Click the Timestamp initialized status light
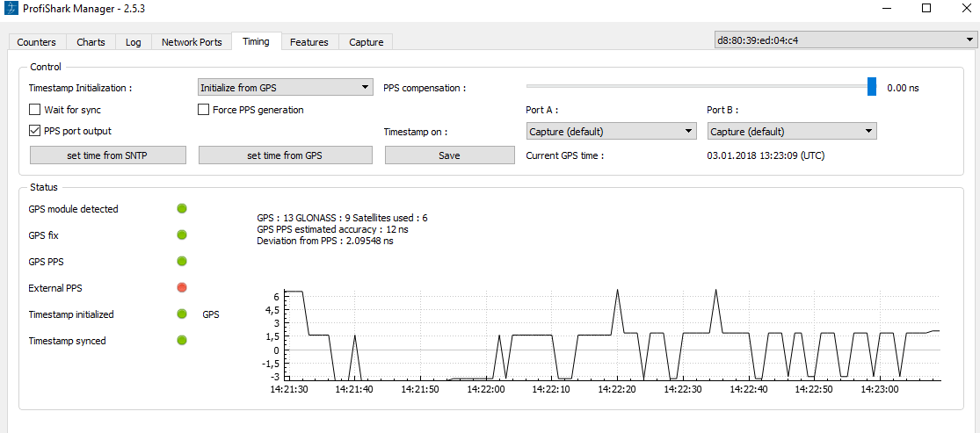980x433 pixels. coord(182,314)
